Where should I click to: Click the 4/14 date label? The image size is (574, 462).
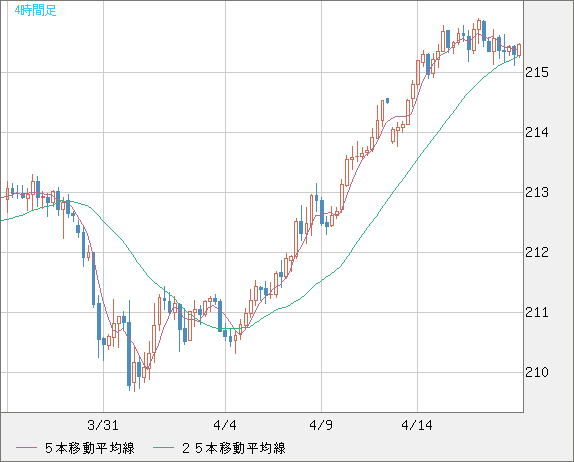pyautogui.click(x=417, y=425)
